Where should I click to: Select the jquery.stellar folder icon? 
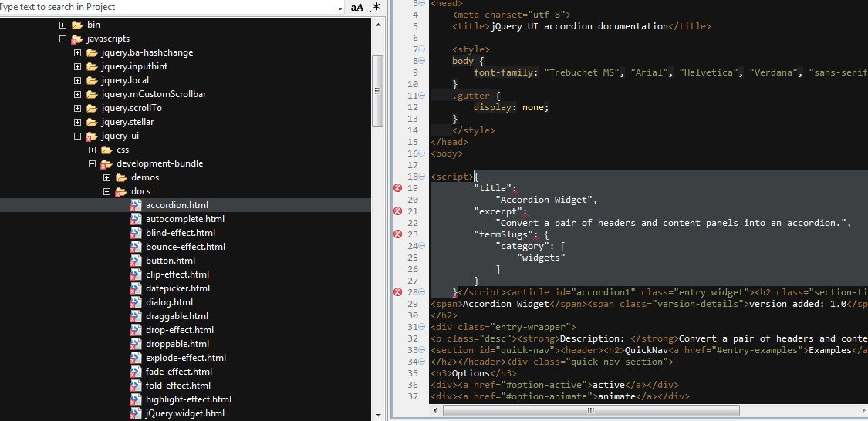[x=92, y=122]
